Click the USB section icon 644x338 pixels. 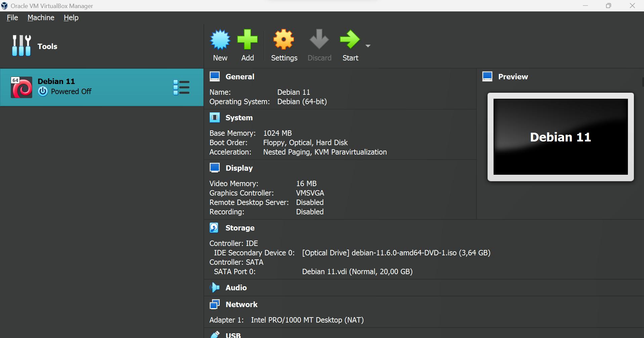pos(215,334)
